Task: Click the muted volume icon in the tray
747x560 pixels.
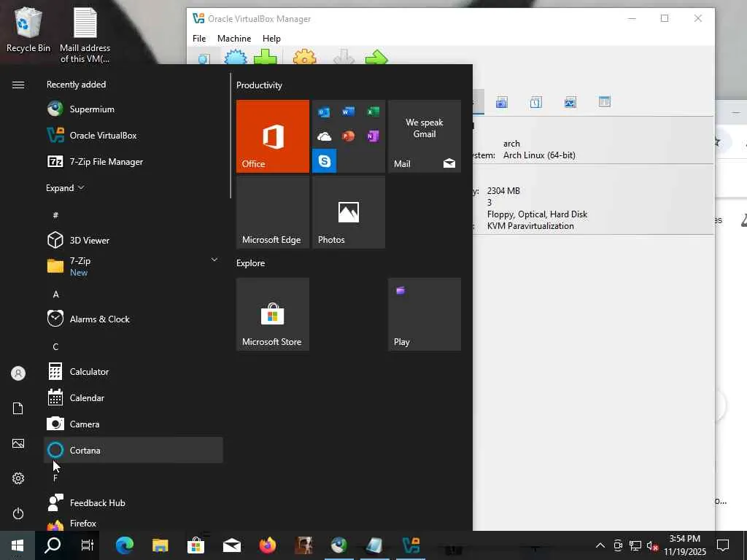Action: [652, 545]
